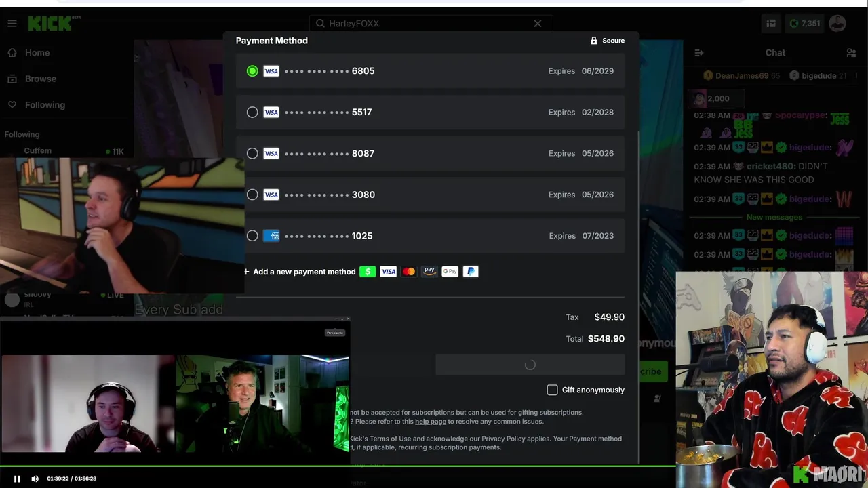Choose the PayPal payment icon
The image size is (868, 488).
point(471,272)
